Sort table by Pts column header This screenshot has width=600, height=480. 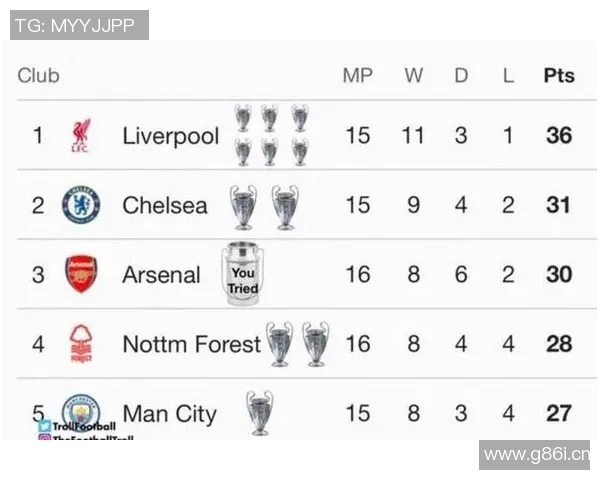point(559,75)
